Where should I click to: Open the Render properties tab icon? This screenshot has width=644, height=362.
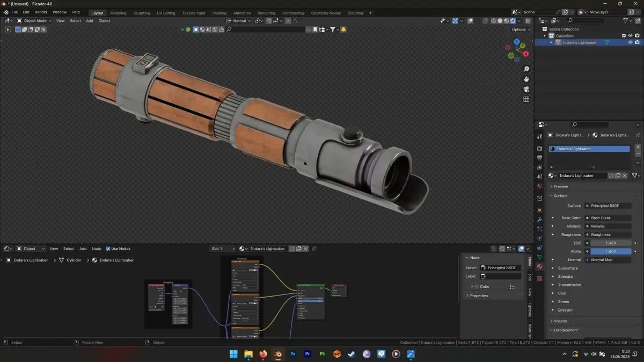539,148
